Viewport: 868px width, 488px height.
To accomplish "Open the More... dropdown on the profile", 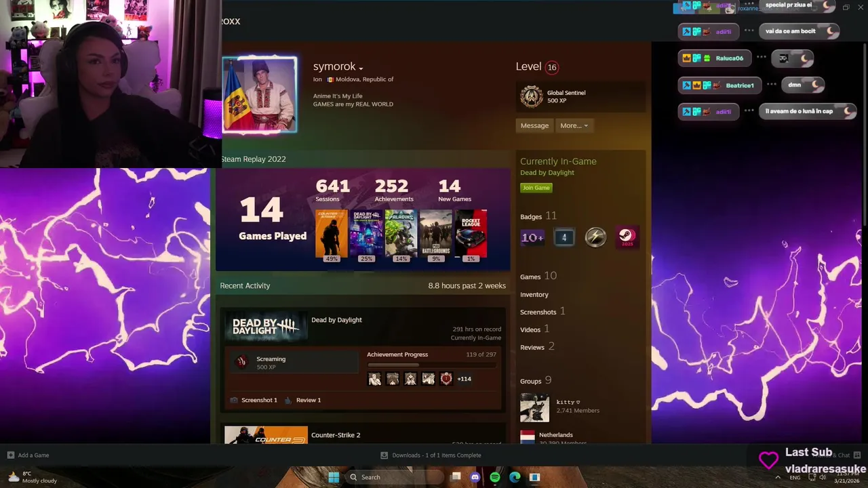I will [x=574, y=125].
